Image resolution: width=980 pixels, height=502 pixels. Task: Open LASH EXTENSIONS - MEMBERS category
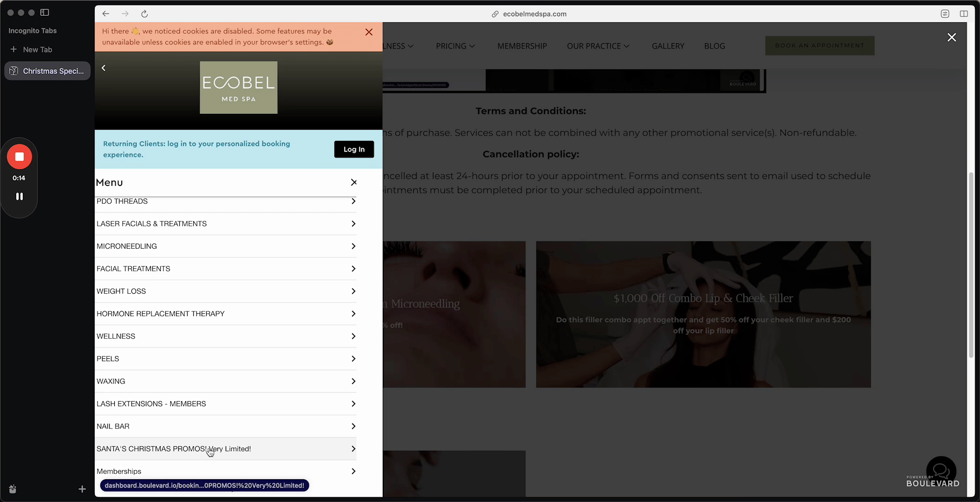tap(226, 404)
